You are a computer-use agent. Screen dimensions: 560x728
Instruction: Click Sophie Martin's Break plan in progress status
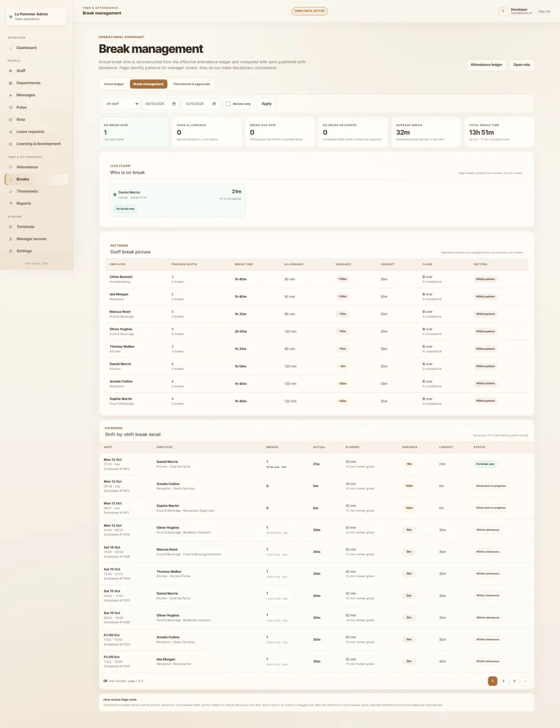coord(491,508)
